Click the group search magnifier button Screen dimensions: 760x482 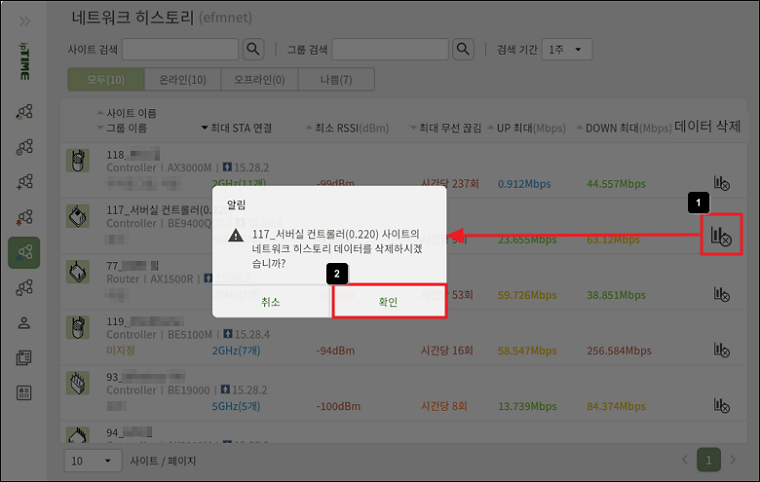463,49
